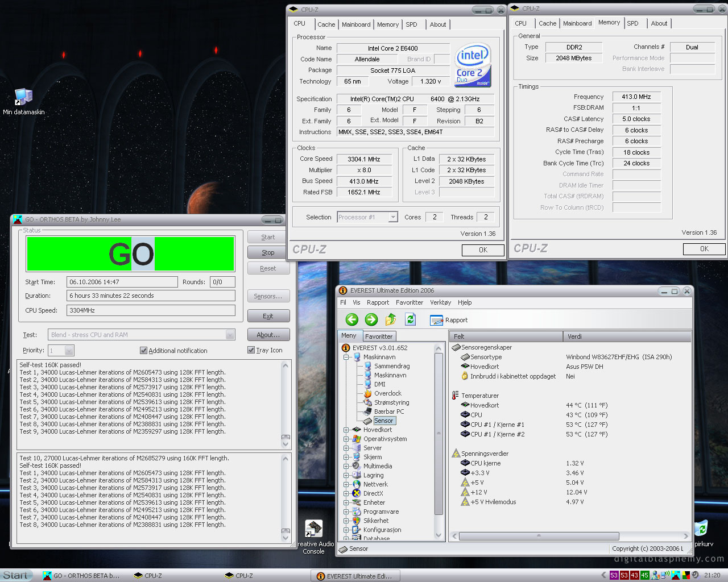
Task: Click the Rapport report toolbar button
Action: pos(449,320)
